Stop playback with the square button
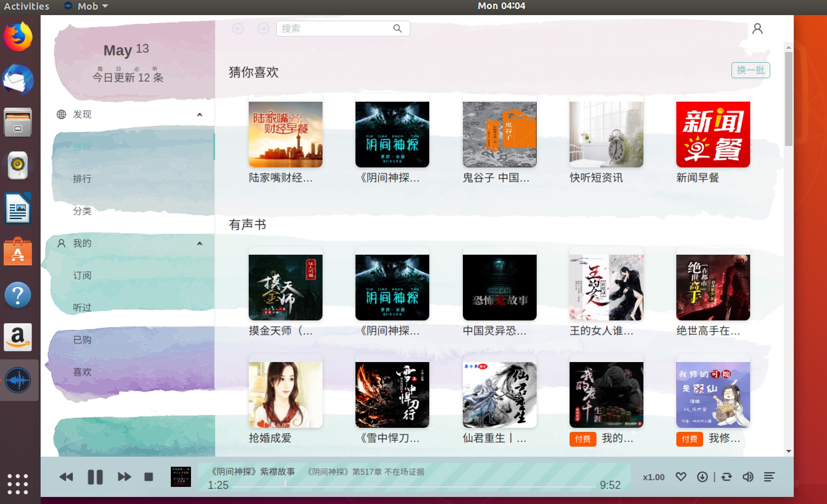The width and height of the screenshot is (827, 504). pos(149,477)
